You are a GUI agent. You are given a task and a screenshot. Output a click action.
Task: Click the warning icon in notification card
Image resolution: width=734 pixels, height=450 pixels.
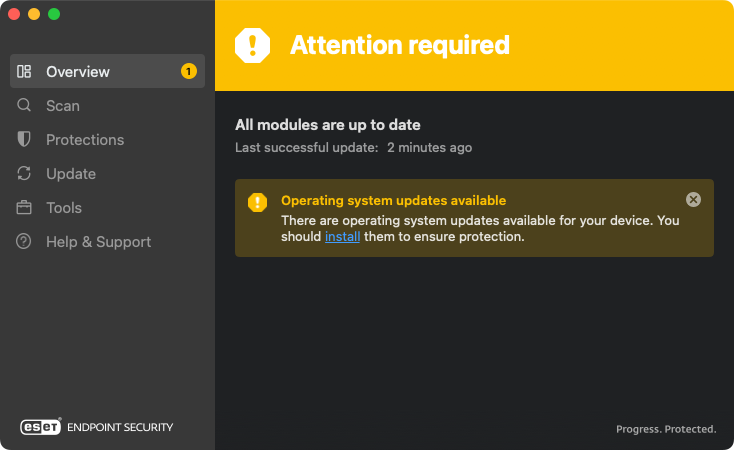tap(258, 202)
